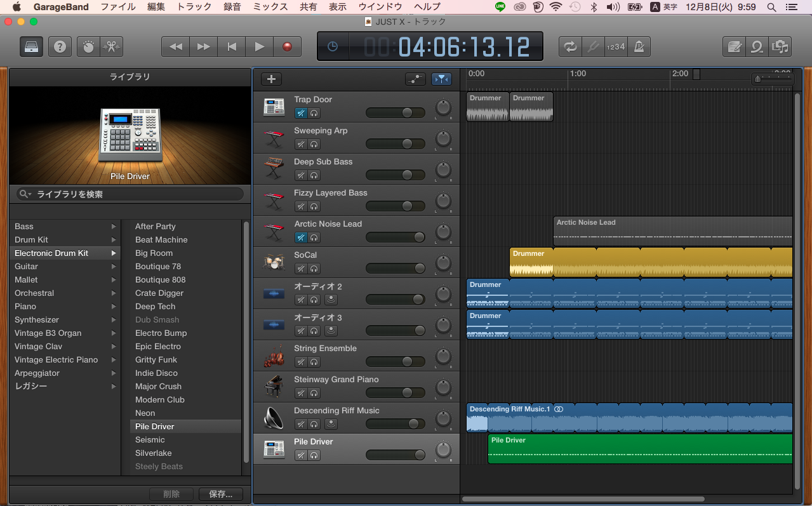
Task: Unmute the Trap Door track
Action: 301,113
